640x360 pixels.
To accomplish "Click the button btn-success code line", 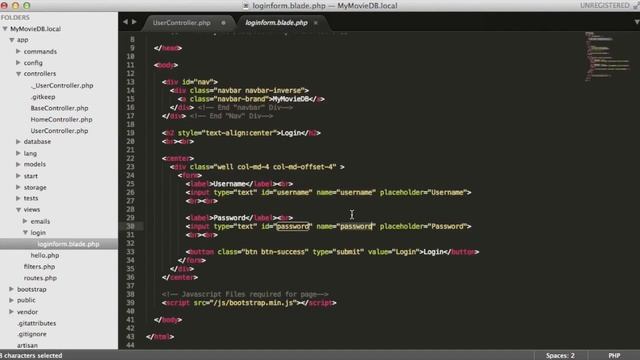I will point(332,252).
